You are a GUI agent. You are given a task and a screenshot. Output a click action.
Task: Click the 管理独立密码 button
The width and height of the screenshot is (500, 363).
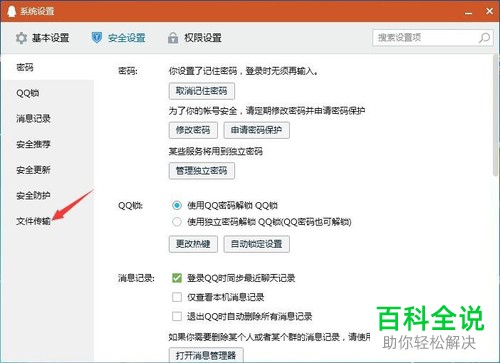[202, 171]
